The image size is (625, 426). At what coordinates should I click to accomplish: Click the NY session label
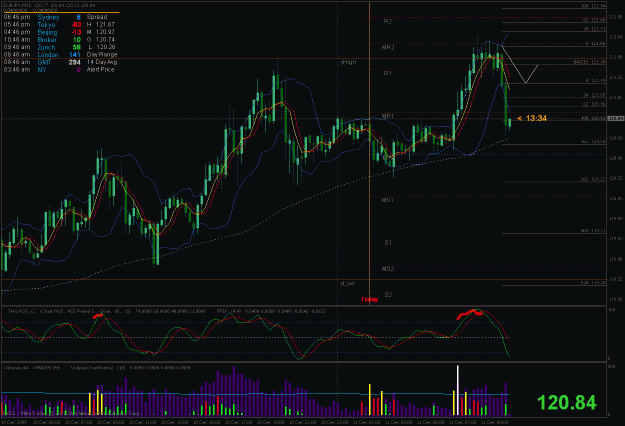42,69
